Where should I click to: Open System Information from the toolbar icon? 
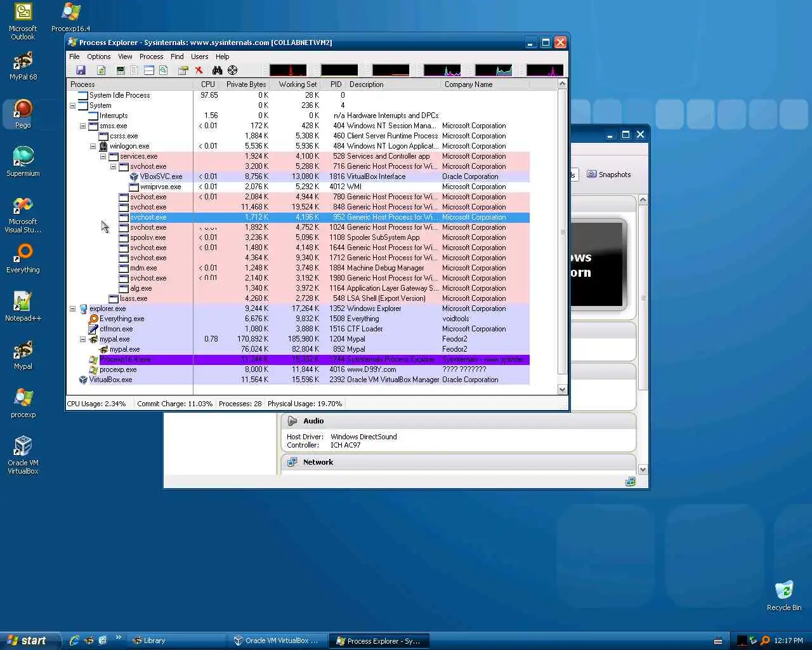[121, 70]
